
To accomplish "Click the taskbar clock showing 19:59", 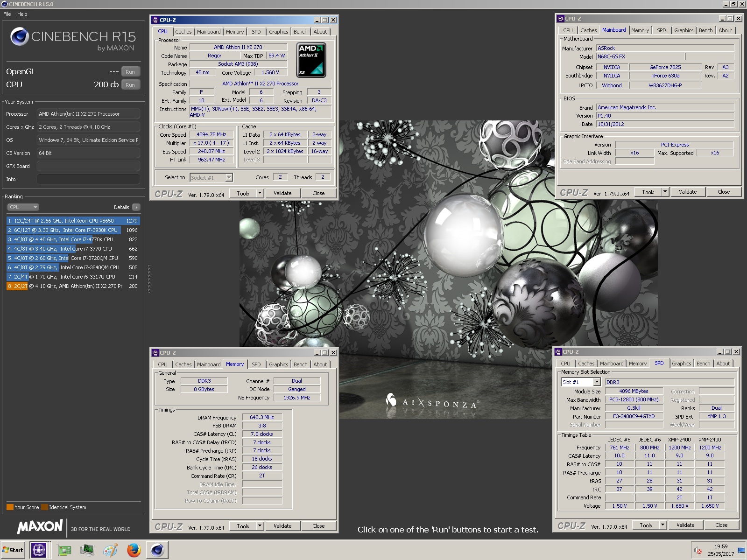I will coord(721,550).
